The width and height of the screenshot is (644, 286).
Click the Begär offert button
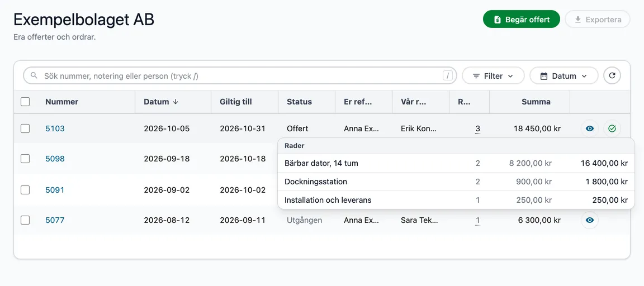click(x=522, y=20)
